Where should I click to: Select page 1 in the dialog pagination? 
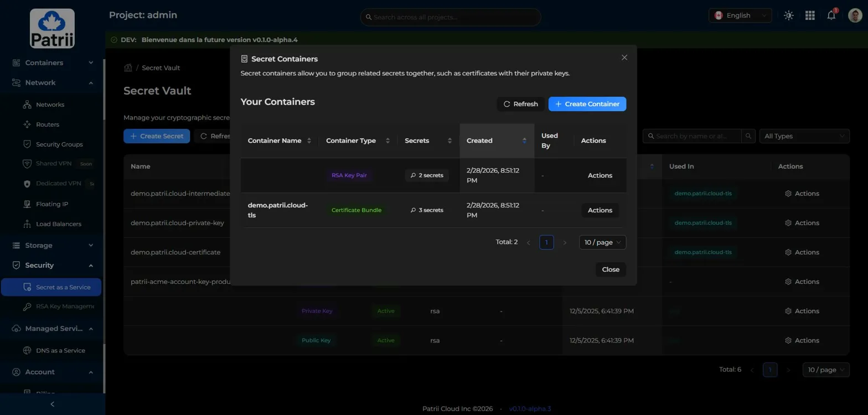(x=546, y=242)
